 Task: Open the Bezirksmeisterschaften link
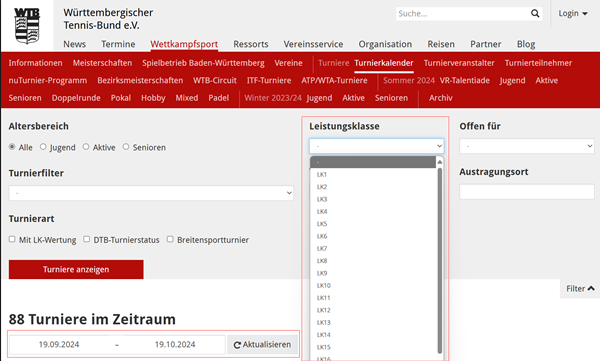[x=140, y=80]
